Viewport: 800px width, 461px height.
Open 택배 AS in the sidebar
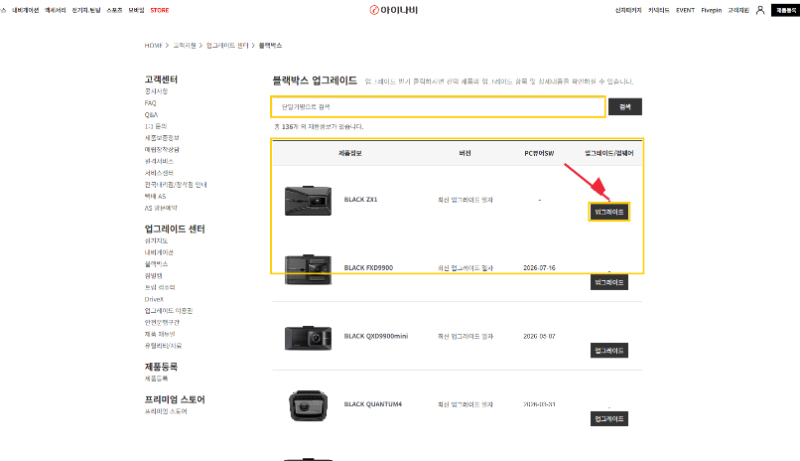(155, 196)
